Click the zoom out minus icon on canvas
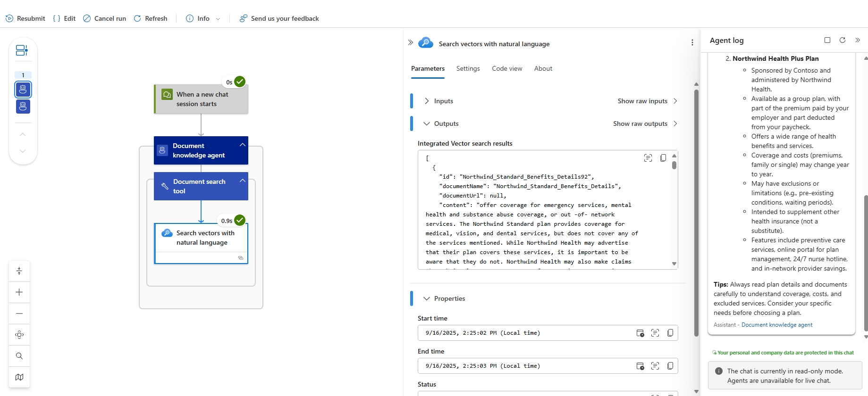The height and width of the screenshot is (396, 868). 19,313
